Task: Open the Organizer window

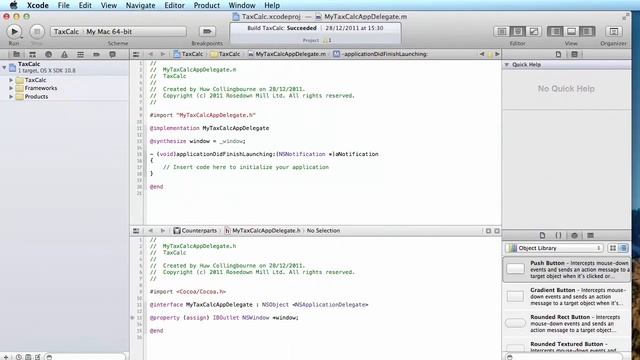Action: pyautogui.click(x=613, y=31)
